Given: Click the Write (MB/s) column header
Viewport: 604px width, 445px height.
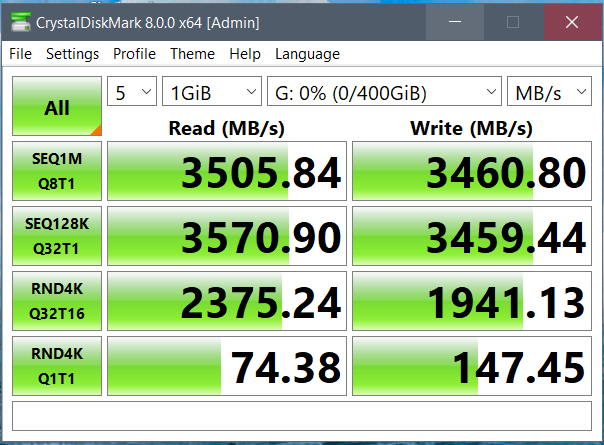Looking at the screenshot, I should coord(471,128).
